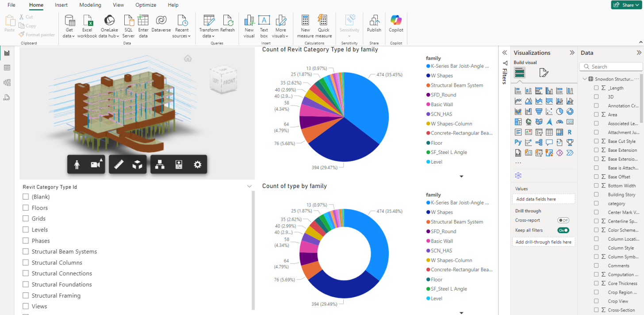This screenshot has height=315, width=644.
Task: Open Transform data dropdown
Action: (208, 26)
